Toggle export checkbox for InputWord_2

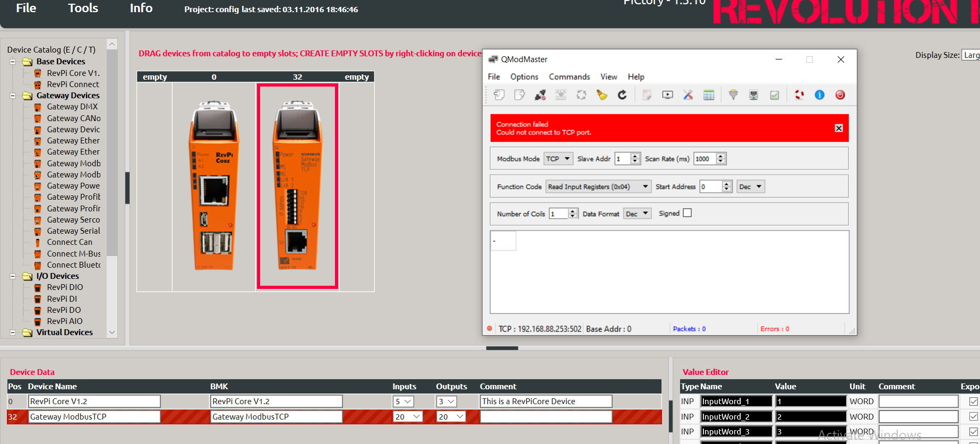point(974,417)
